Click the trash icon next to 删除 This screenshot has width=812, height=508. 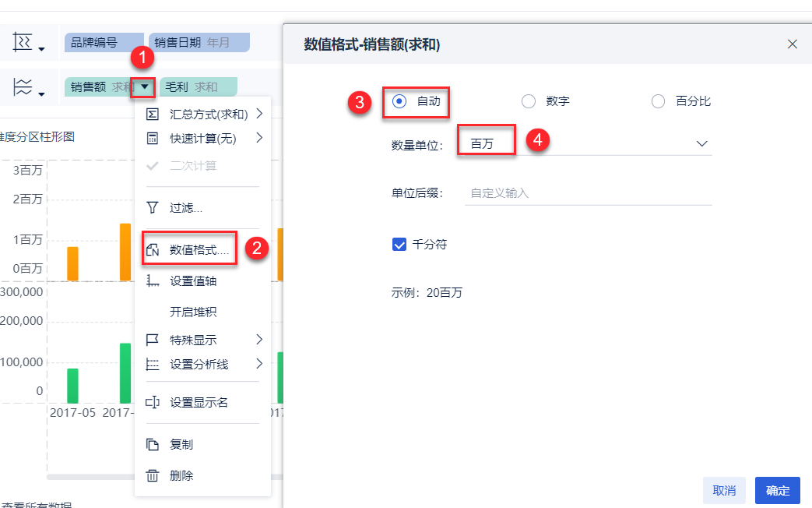[x=153, y=475]
